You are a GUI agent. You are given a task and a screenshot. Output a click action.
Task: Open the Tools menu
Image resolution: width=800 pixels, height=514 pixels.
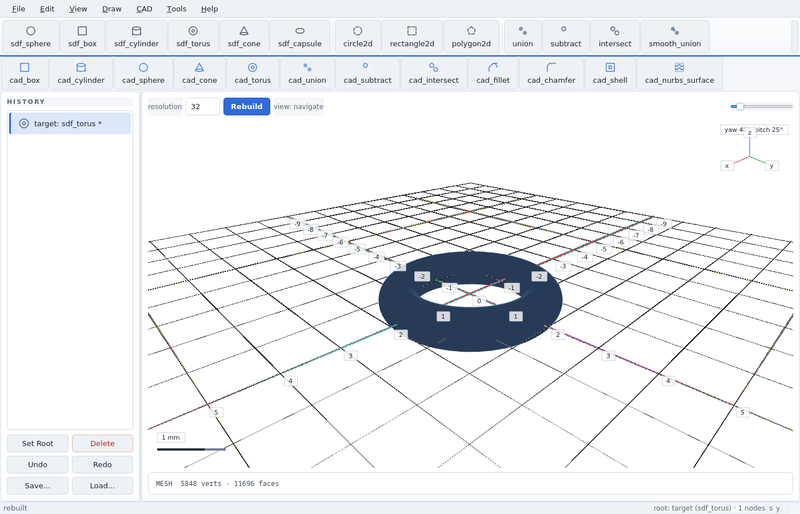pyautogui.click(x=177, y=9)
